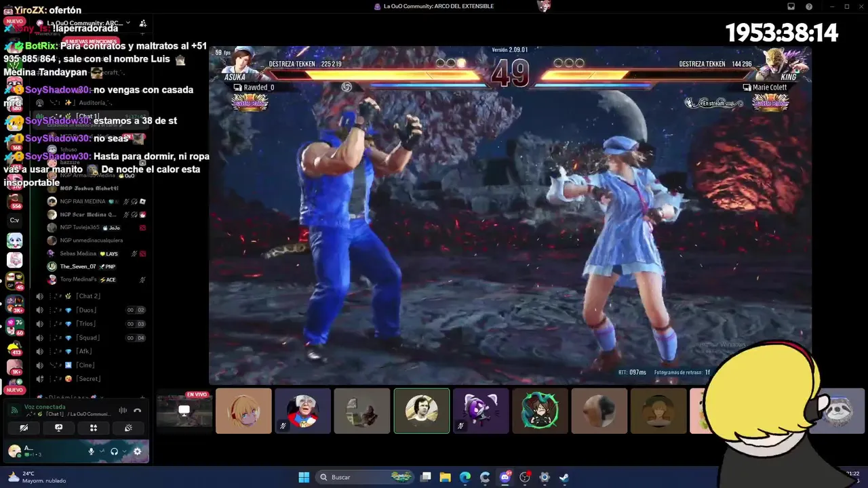868x488 pixels.
Task: Click the invite people icon
Action: click(x=142, y=23)
